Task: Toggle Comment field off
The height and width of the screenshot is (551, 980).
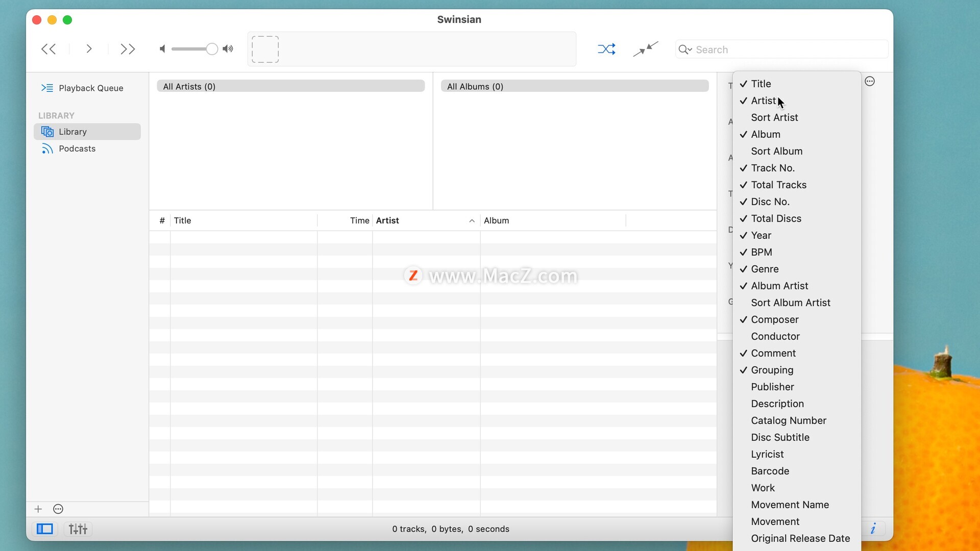Action: 797,353
